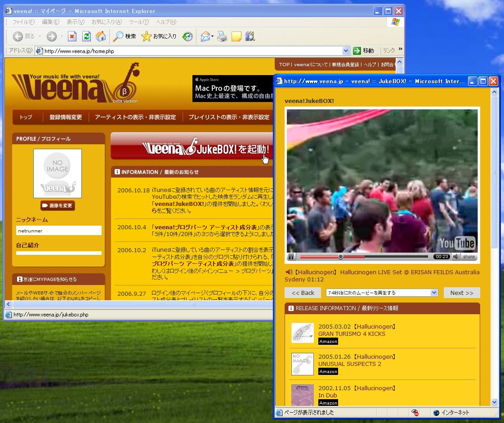
Task: Pause the YouTube video playback
Action: pyautogui.click(x=291, y=257)
